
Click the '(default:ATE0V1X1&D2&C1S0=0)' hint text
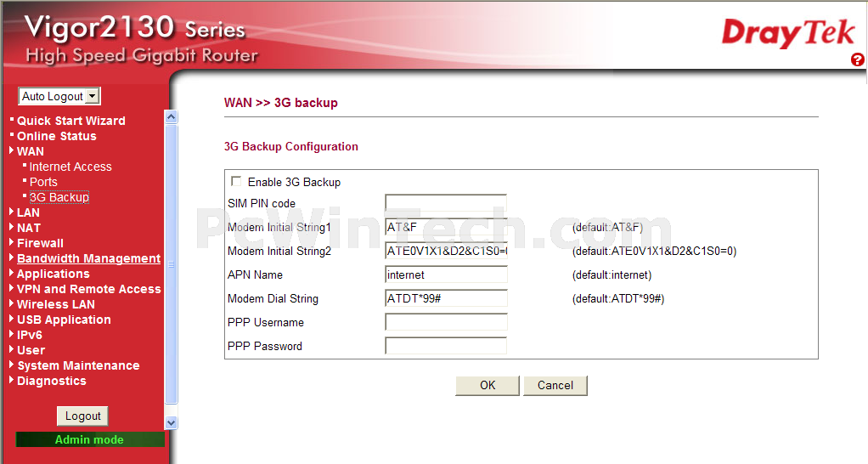click(654, 252)
